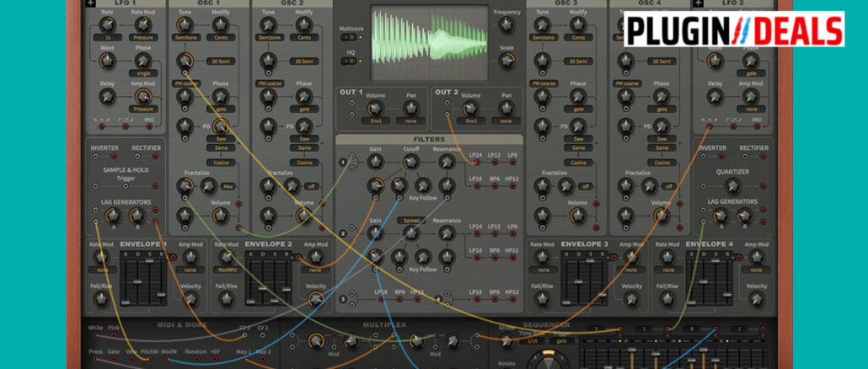Click Filter 1 LP6 output jack
Screen dimensions: 868x369
pyautogui.click(x=513, y=162)
